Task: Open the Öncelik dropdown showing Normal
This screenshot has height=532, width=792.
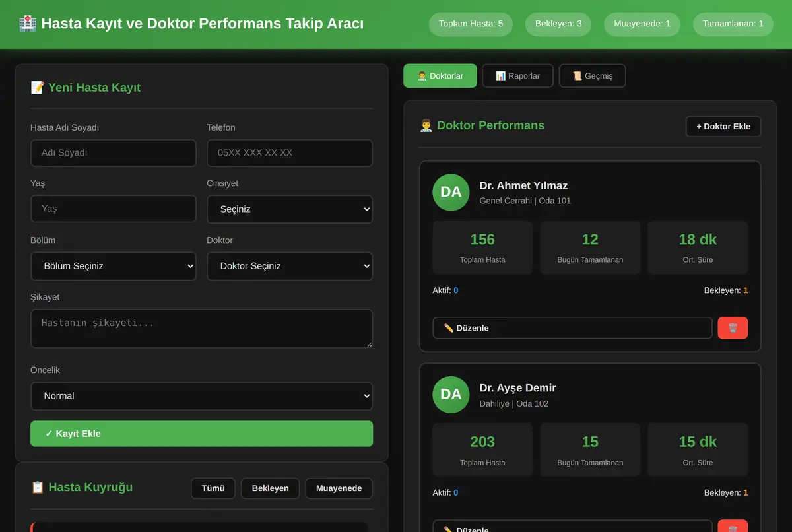Action: point(201,396)
